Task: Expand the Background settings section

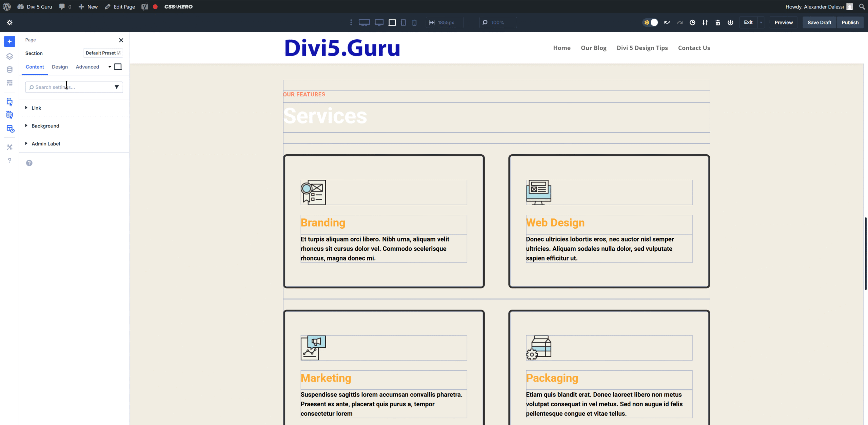Action: 45,126
